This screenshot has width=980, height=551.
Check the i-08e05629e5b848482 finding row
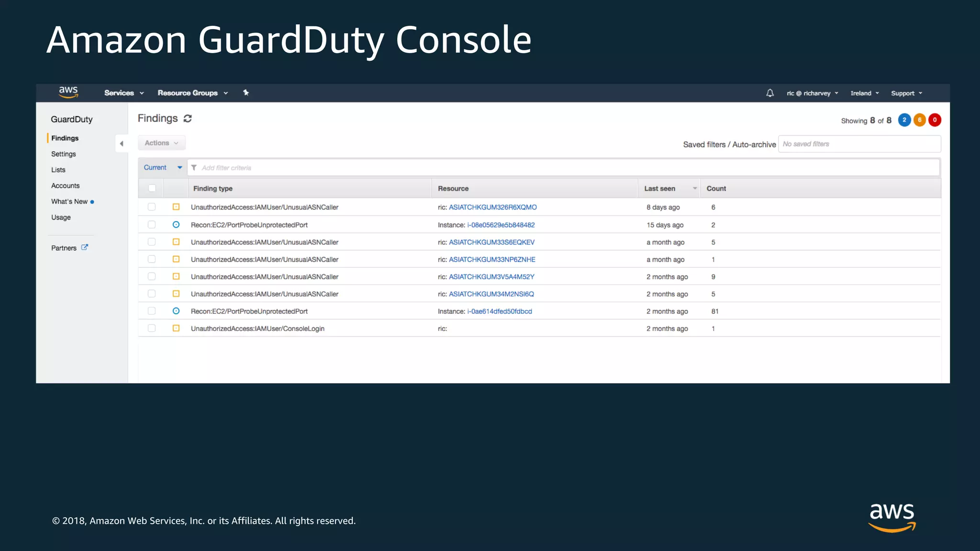152,224
